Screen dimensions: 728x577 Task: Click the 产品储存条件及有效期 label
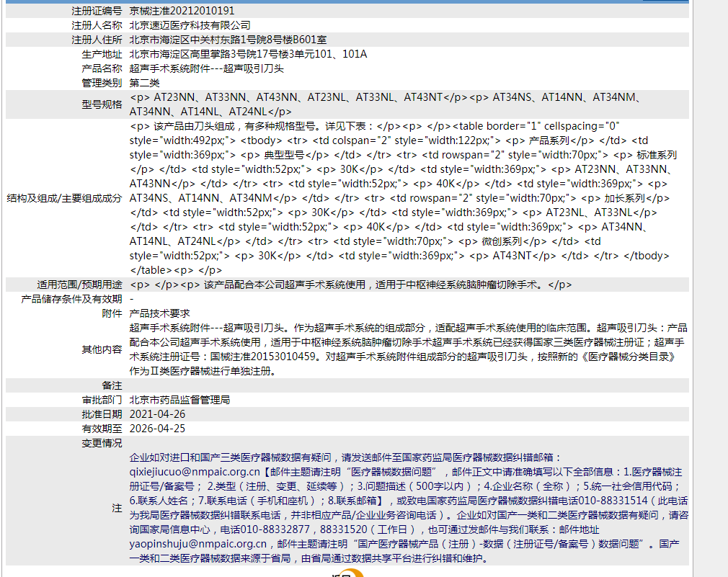[71, 299]
